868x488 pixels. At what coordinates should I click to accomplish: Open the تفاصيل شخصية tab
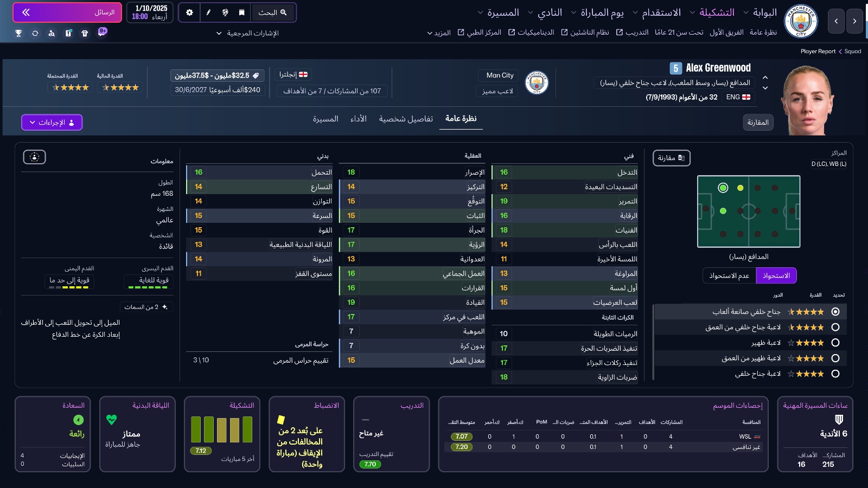[405, 118]
